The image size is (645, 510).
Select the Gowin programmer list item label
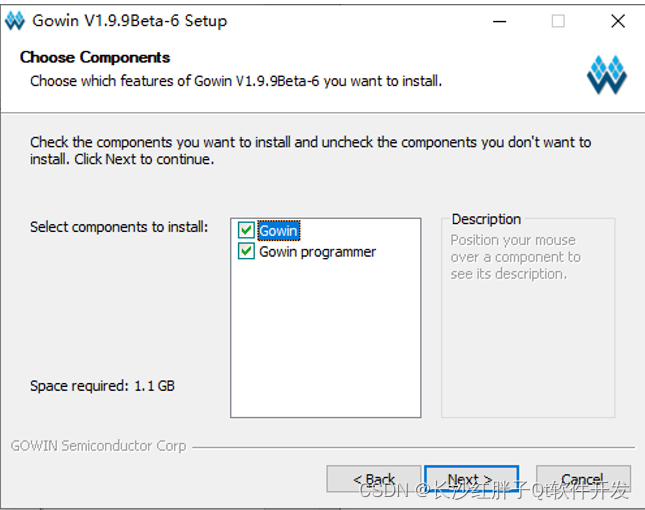point(317,252)
